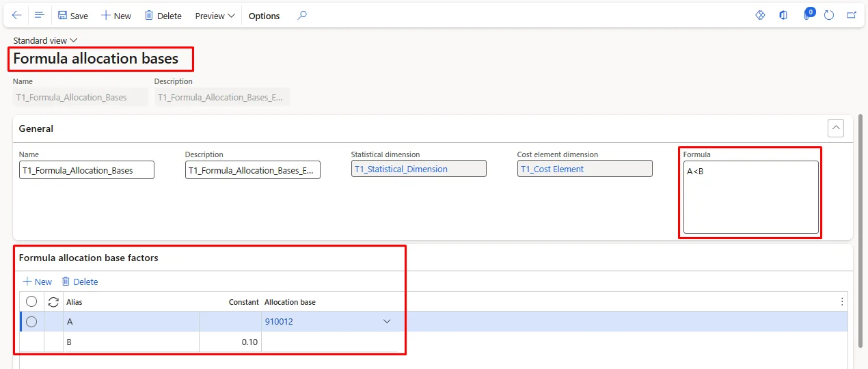Sort by the Alias column header
This screenshot has height=369, width=868.
(x=74, y=302)
